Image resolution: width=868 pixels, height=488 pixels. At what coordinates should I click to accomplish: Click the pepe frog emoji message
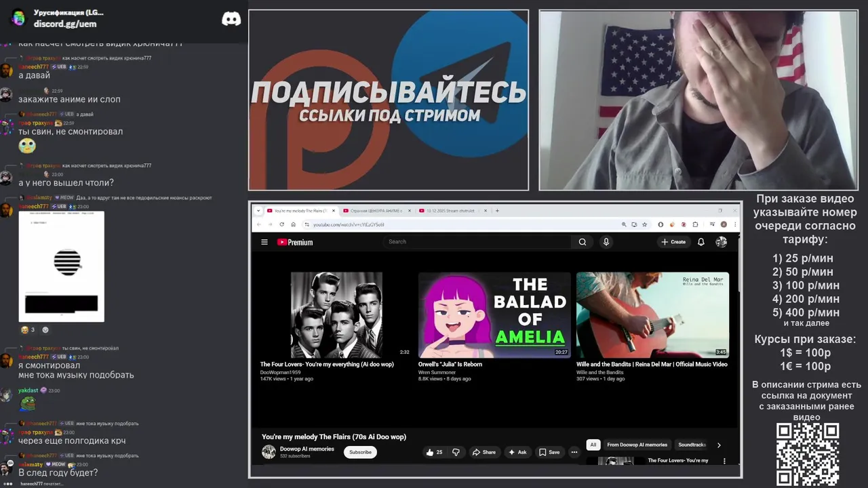tap(27, 403)
